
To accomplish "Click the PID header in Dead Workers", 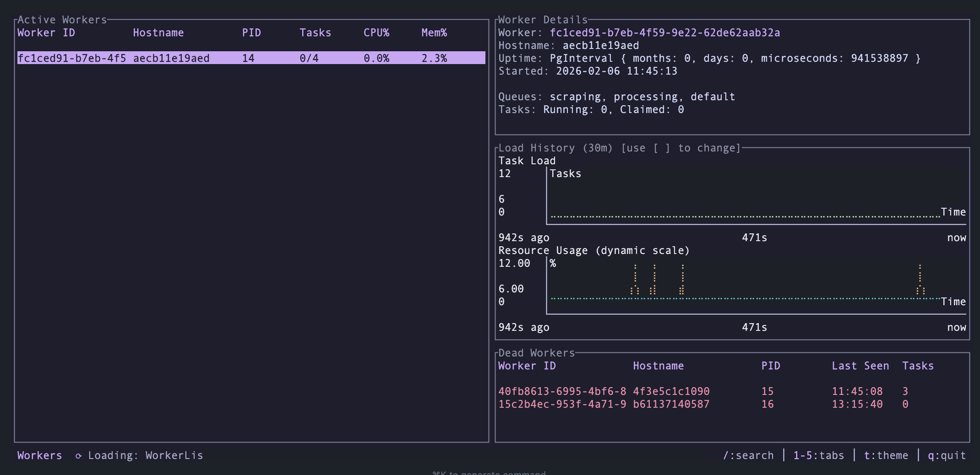I will [x=770, y=366].
